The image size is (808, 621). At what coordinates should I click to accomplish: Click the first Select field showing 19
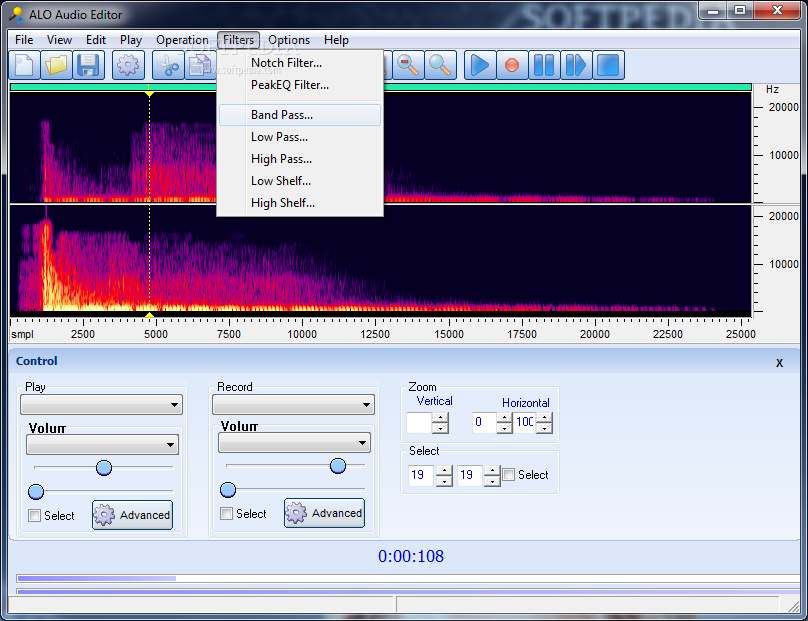click(421, 475)
